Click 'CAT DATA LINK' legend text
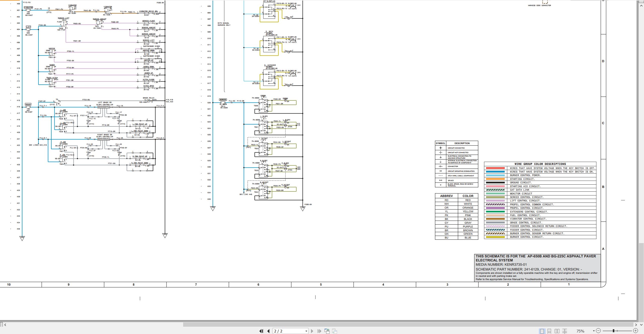Viewport: 644px width, 334px height. click(519, 190)
